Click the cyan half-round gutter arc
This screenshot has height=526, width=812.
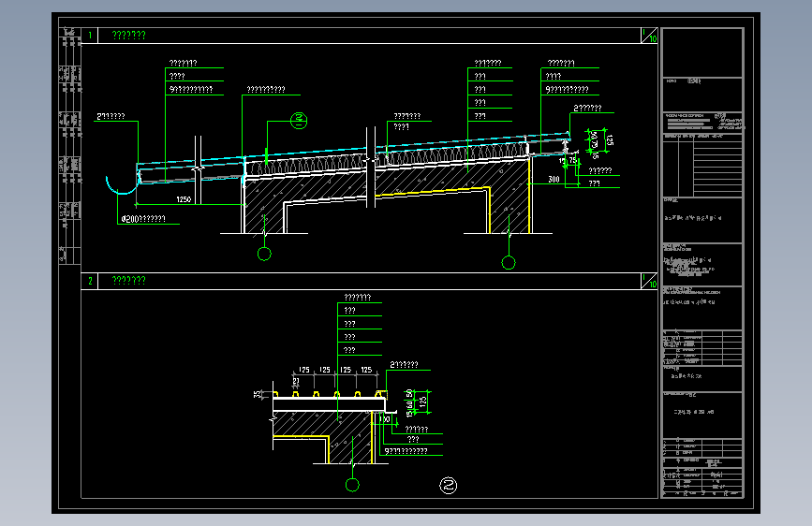pyautogui.click(x=121, y=187)
